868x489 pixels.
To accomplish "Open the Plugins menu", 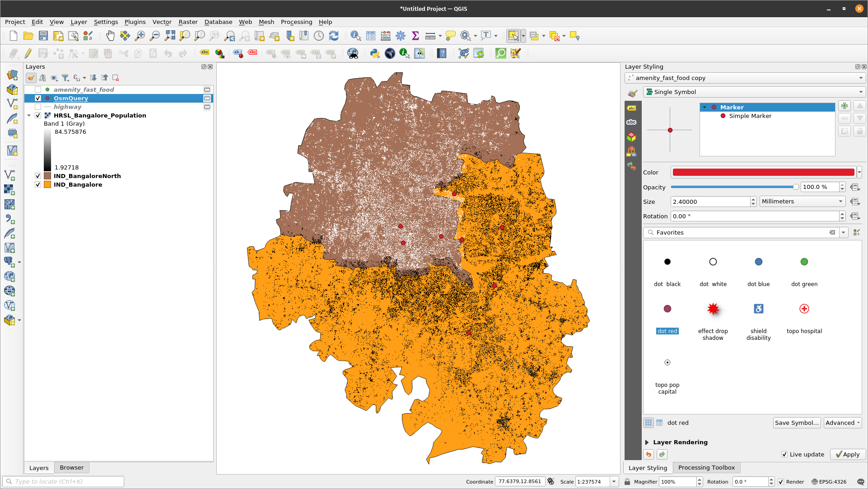I will pos(135,22).
